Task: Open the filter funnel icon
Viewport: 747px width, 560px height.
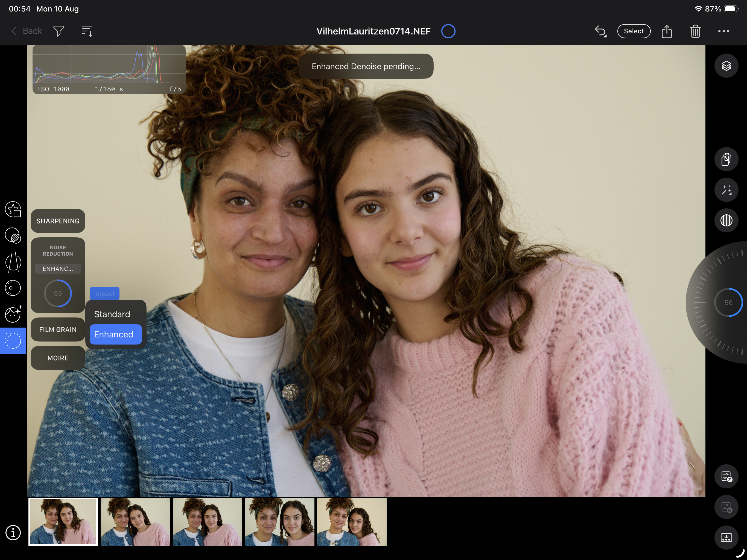Action: [x=59, y=31]
